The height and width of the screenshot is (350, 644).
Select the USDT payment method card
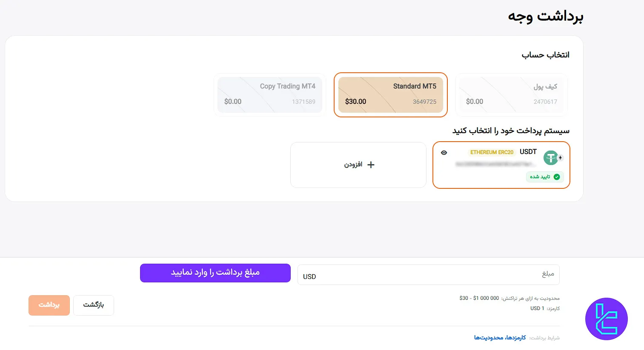(501, 165)
